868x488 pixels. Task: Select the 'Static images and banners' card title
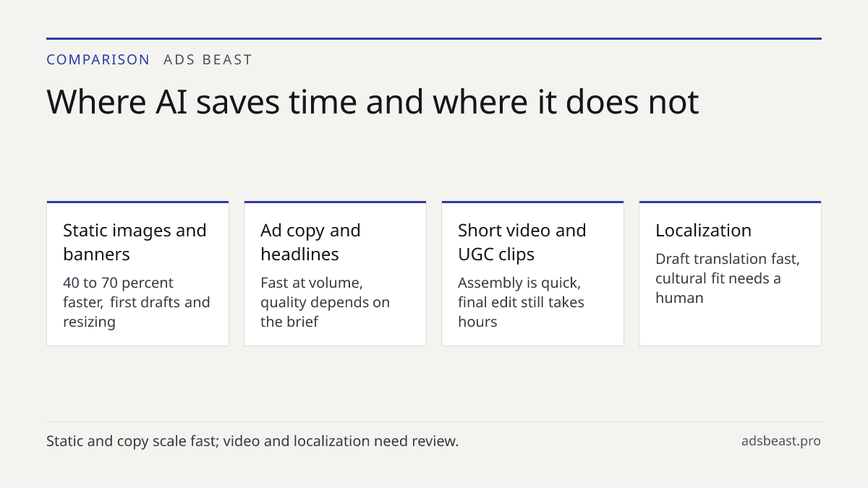(x=135, y=242)
